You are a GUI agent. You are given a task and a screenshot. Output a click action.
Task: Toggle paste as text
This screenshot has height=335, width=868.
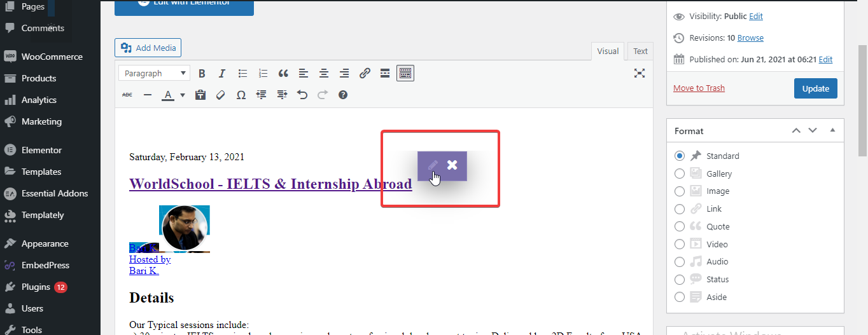click(x=200, y=95)
